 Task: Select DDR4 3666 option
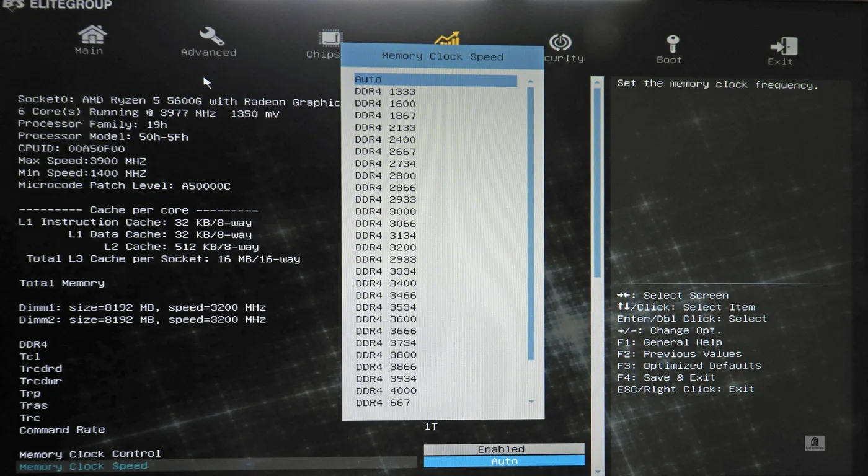tap(385, 331)
